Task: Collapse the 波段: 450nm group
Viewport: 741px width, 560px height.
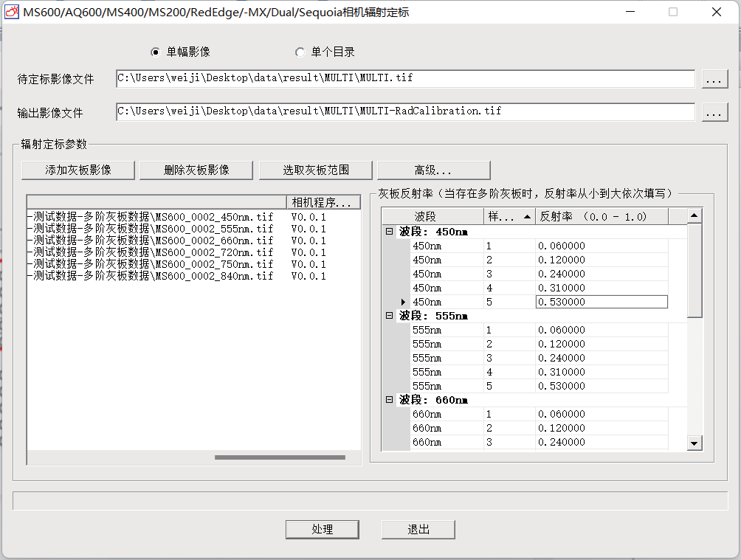Action: [x=390, y=232]
